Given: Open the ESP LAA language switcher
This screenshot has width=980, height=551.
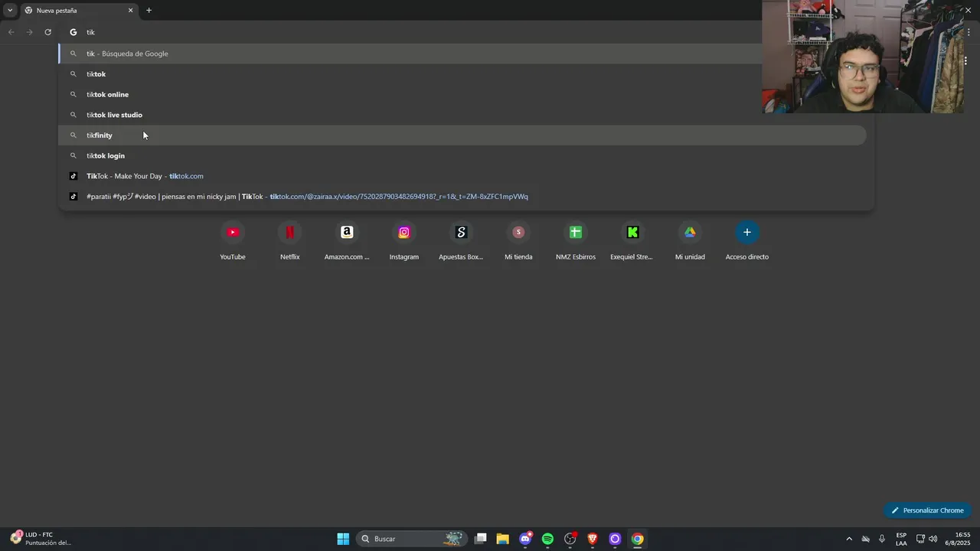Looking at the screenshot, I should point(901,539).
